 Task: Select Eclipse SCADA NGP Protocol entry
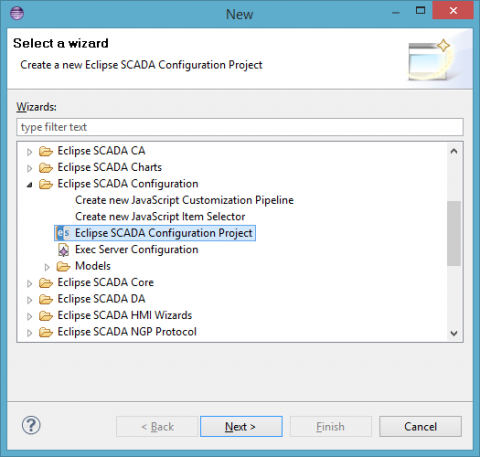tap(127, 332)
